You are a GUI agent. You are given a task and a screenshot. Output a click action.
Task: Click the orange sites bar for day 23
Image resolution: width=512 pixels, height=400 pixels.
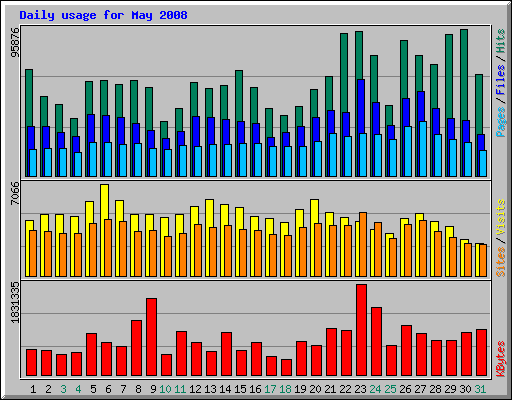pyautogui.click(x=363, y=244)
